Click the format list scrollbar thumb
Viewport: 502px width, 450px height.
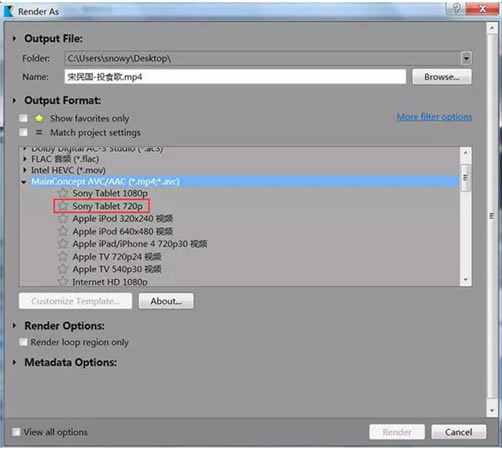(x=466, y=178)
